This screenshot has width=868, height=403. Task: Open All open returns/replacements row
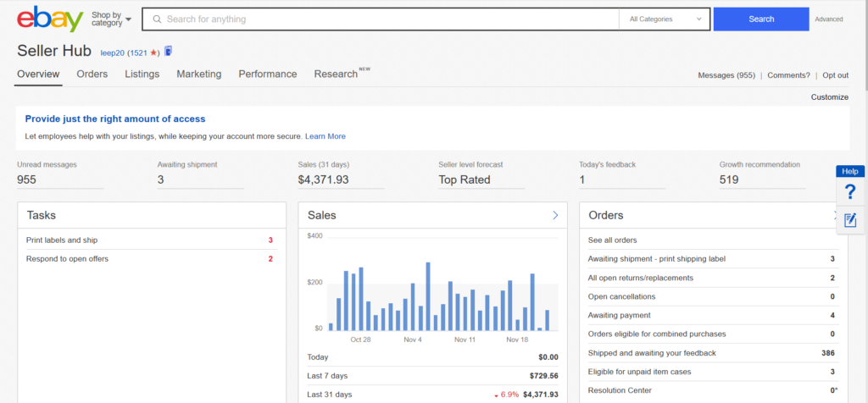click(x=713, y=278)
